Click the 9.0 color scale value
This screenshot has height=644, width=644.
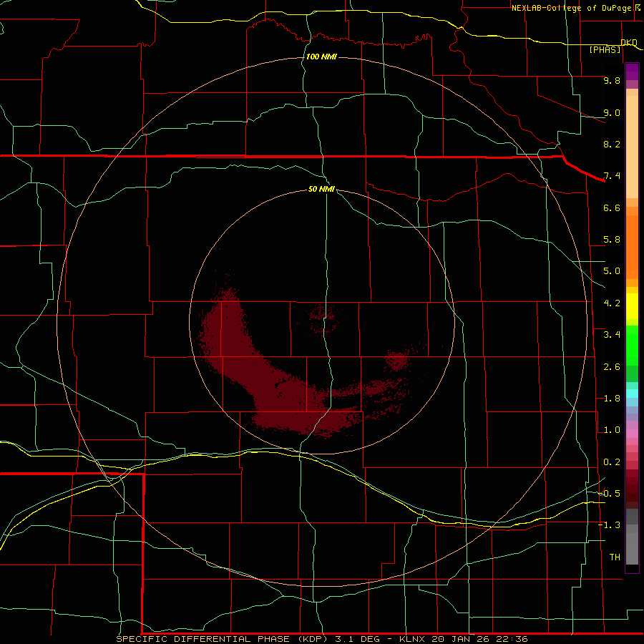[612, 112]
